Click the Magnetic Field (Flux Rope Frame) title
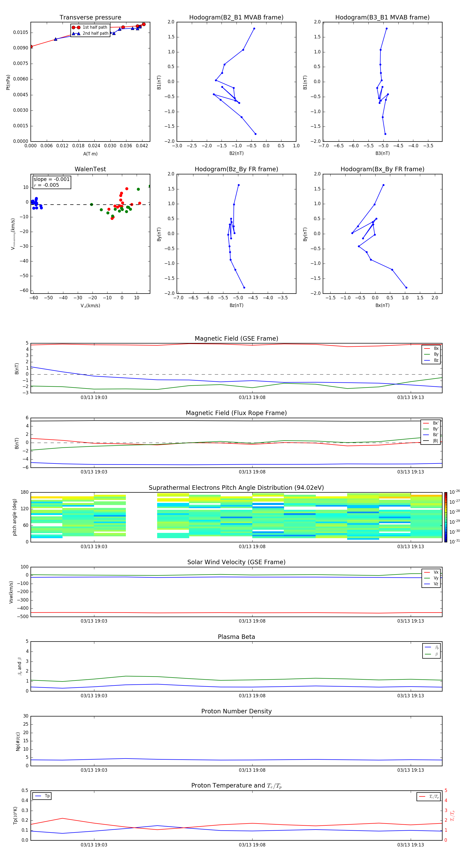The image size is (473, 868). click(236, 413)
